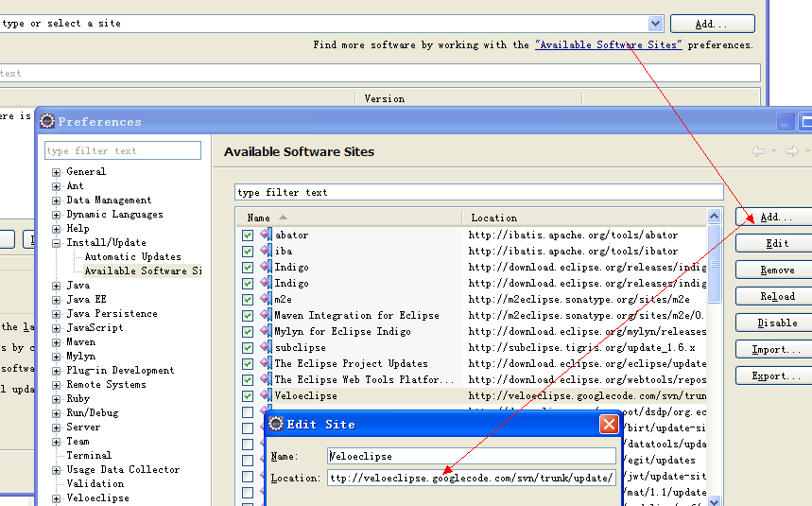
Task: Click the site icon beside m2e
Action: coord(266,299)
